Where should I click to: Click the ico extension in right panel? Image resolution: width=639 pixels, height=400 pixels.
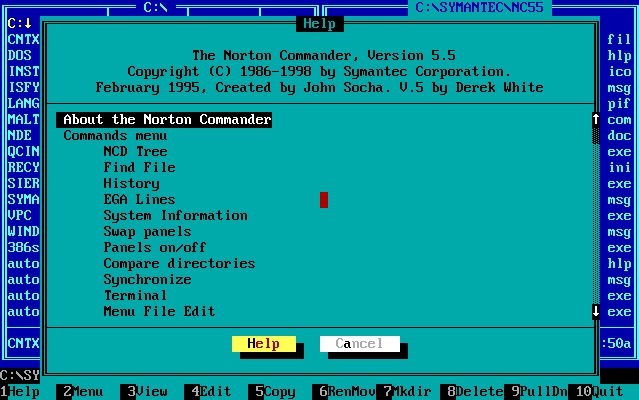click(619, 72)
